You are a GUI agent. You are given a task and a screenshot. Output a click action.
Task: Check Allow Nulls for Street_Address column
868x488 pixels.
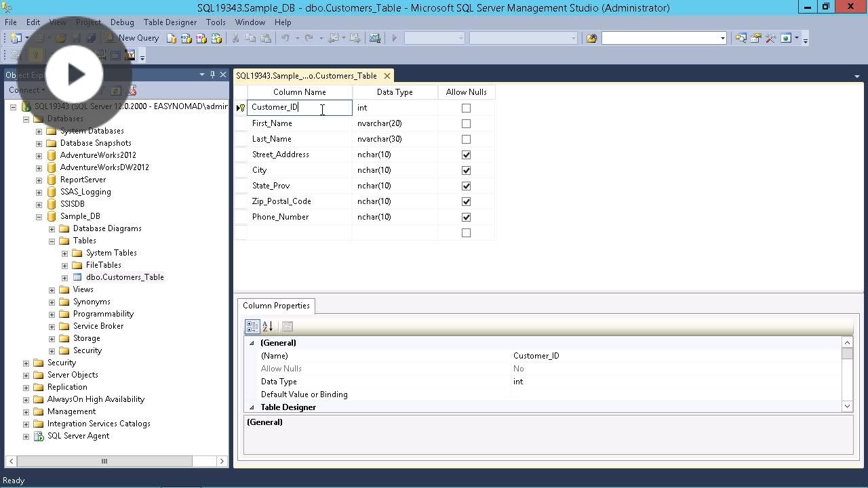pos(466,155)
